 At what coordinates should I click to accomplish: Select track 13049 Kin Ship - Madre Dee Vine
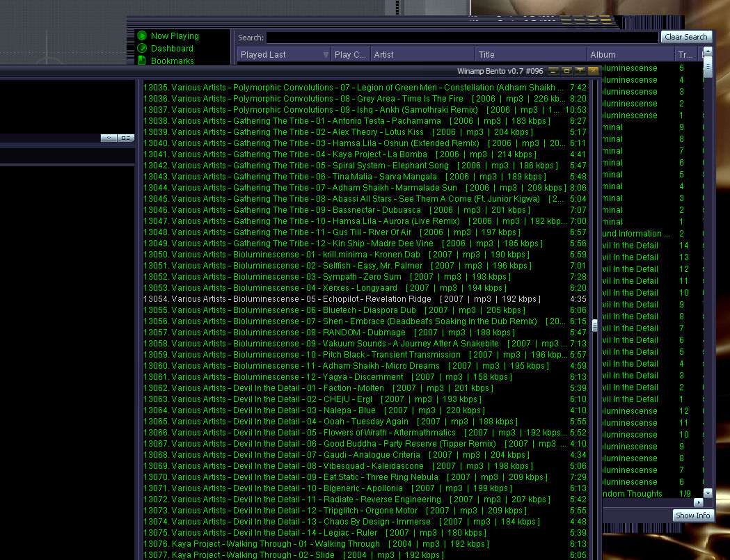coord(365,243)
